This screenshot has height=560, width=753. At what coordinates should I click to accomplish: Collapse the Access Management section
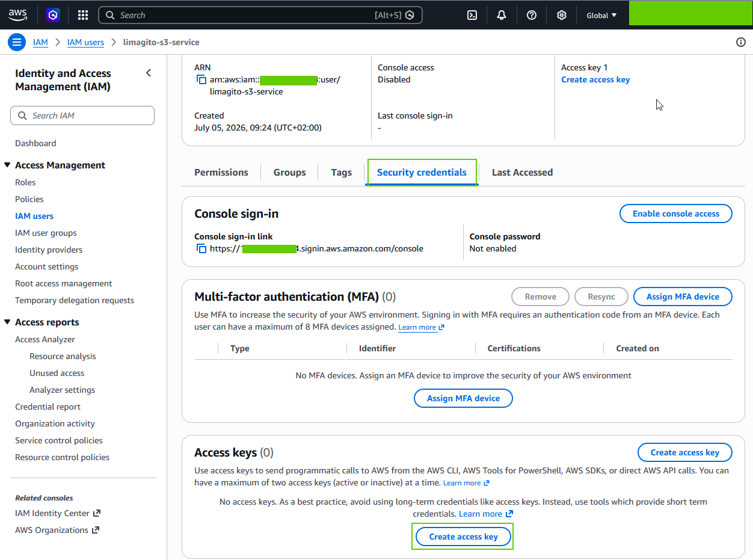point(7,165)
